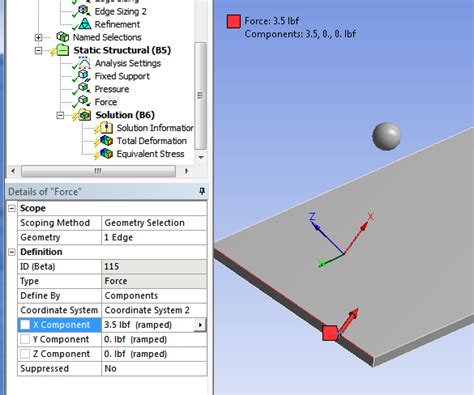Select Named Selections tree item
The image size is (474, 395).
click(x=107, y=37)
